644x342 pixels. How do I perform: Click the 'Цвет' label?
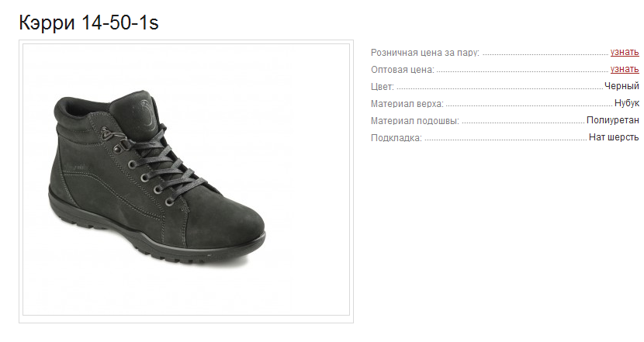(x=383, y=87)
